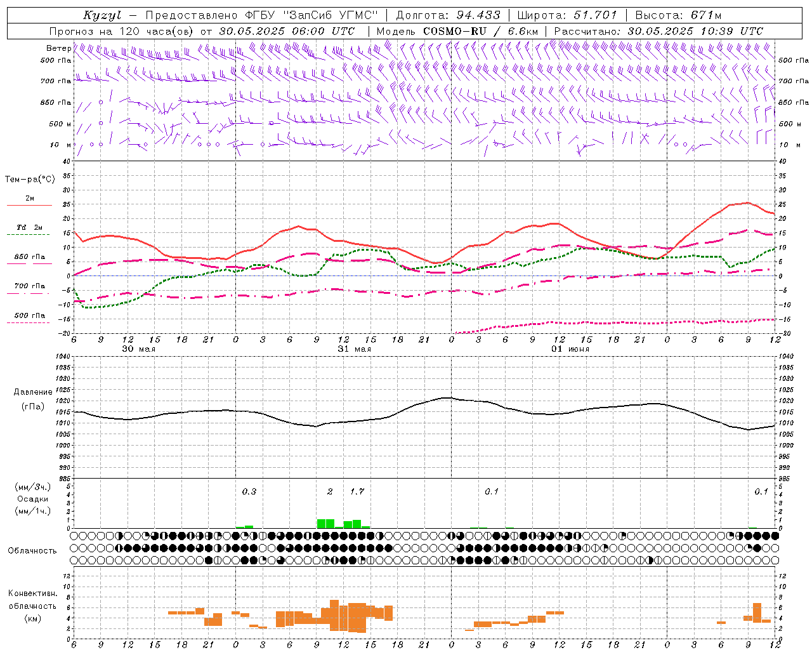Click the '(мм/3ч.)' precipitation unit label
Viewport: 812px width, 650px height.
point(33,487)
